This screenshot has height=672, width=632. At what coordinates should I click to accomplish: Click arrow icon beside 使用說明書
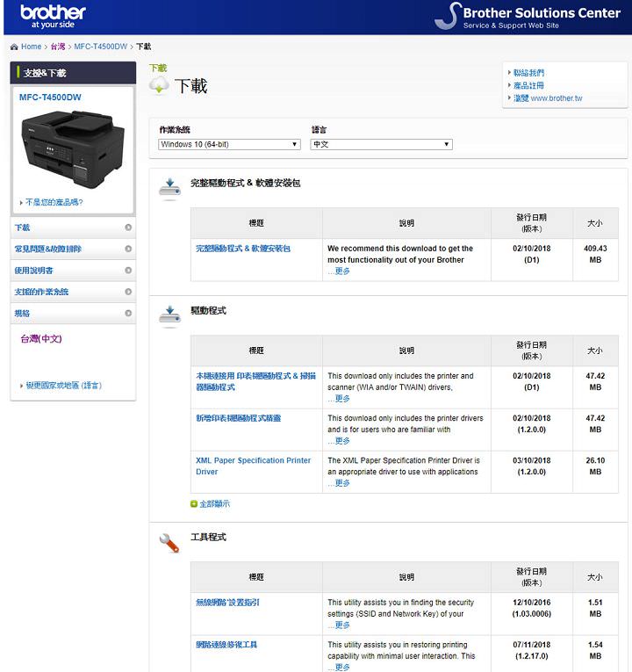[128, 271]
